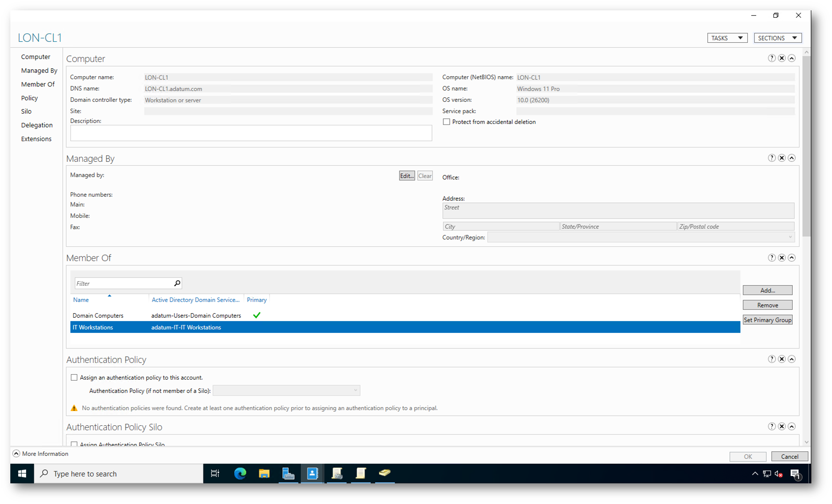Select Extensions in the left navigation

pos(36,139)
